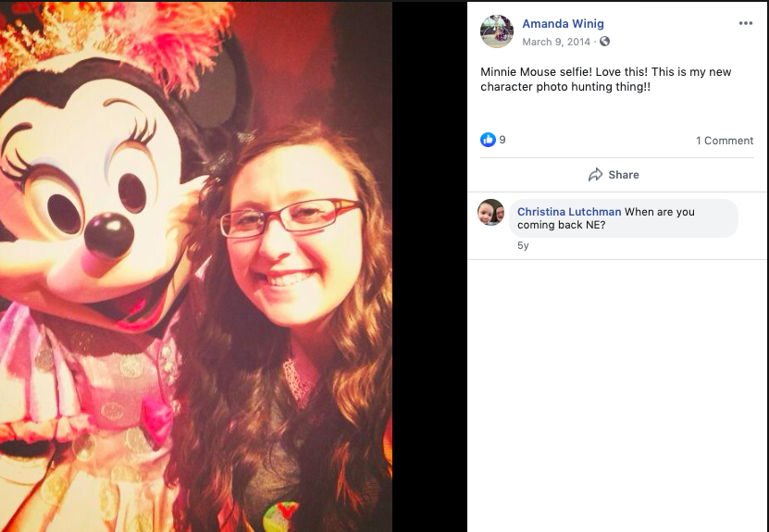Click the black backdrop beside the photo
This screenshot has width=769, height=532.
pos(429,266)
